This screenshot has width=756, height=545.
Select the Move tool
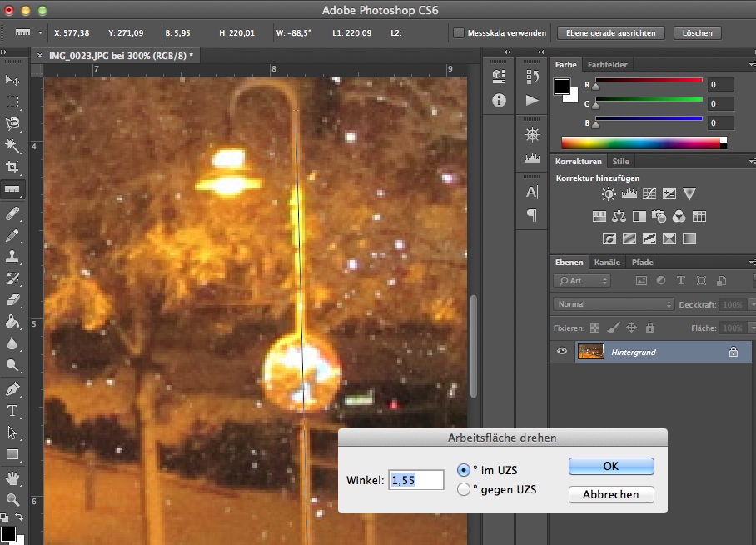tap(12, 80)
